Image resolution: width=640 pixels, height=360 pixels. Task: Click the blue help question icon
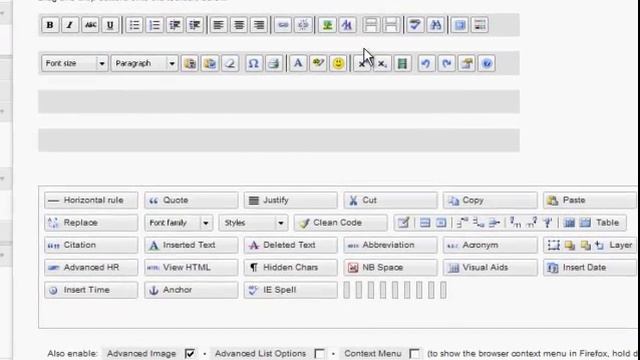[487, 63]
